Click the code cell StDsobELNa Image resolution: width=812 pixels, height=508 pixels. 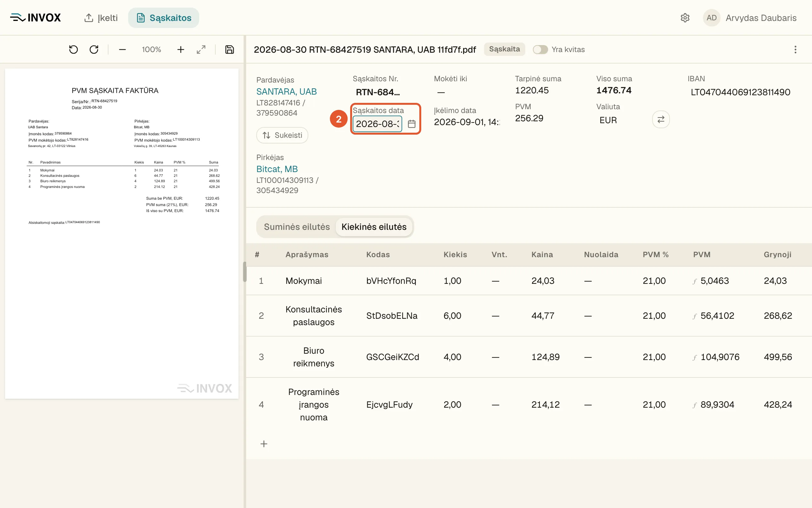392,316
